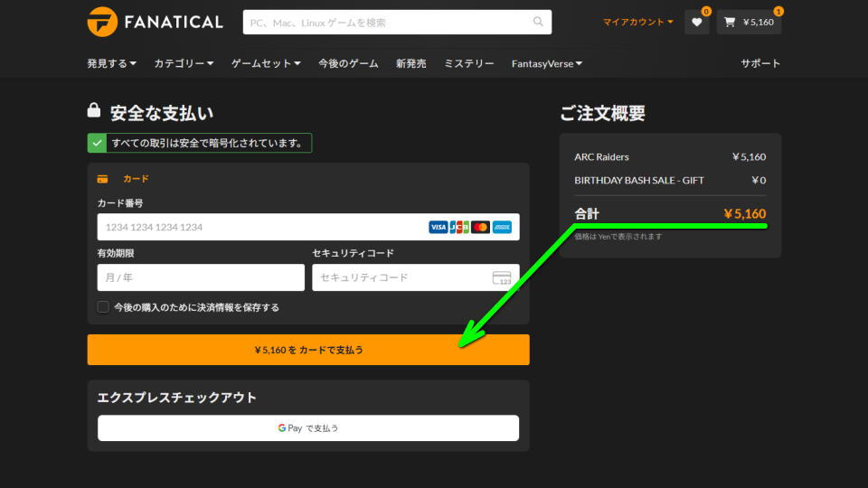The height and width of the screenshot is (488, 868).
Task: Click the padlock icon beside 安全な支払い
Action: point(94,110)
